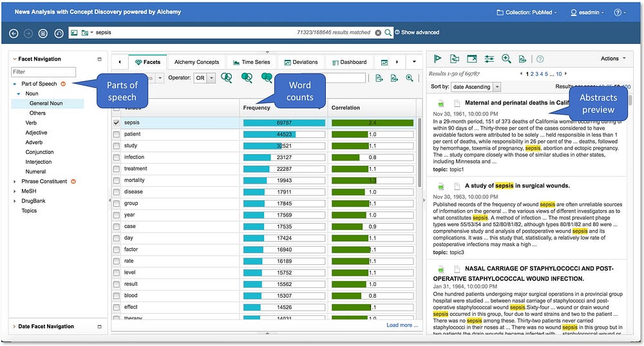Go to results page 3

(x=538, y=74)
